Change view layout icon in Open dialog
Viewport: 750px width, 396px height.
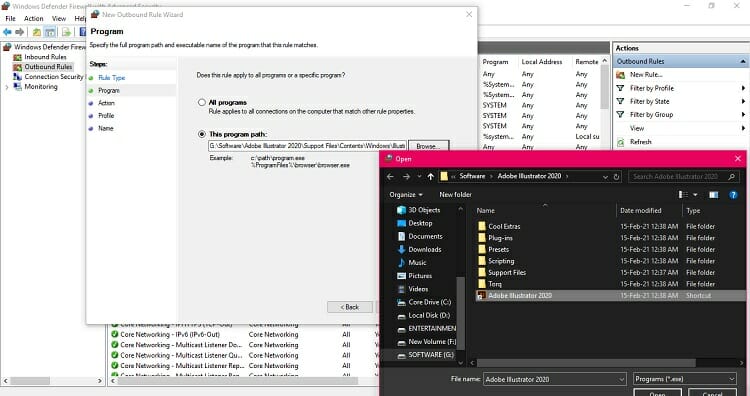(x=684, y=195)
